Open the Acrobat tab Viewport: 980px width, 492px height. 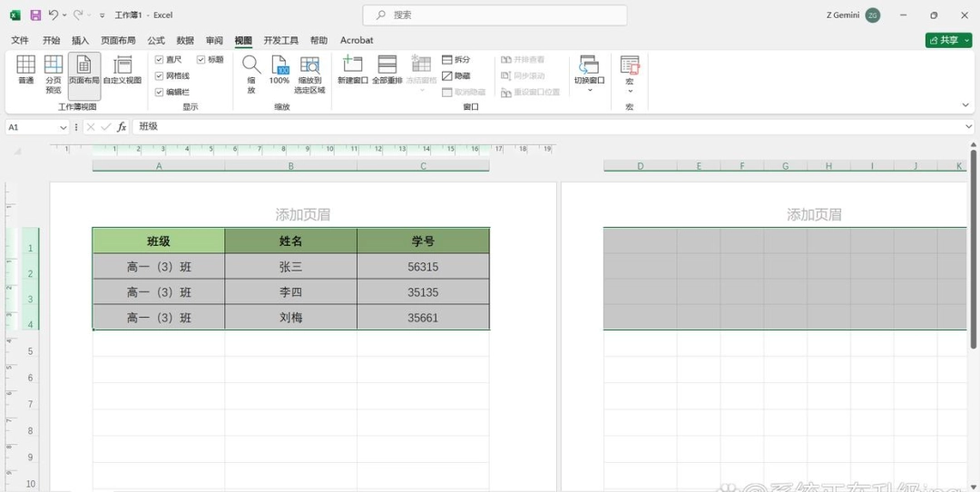[357, 40]
